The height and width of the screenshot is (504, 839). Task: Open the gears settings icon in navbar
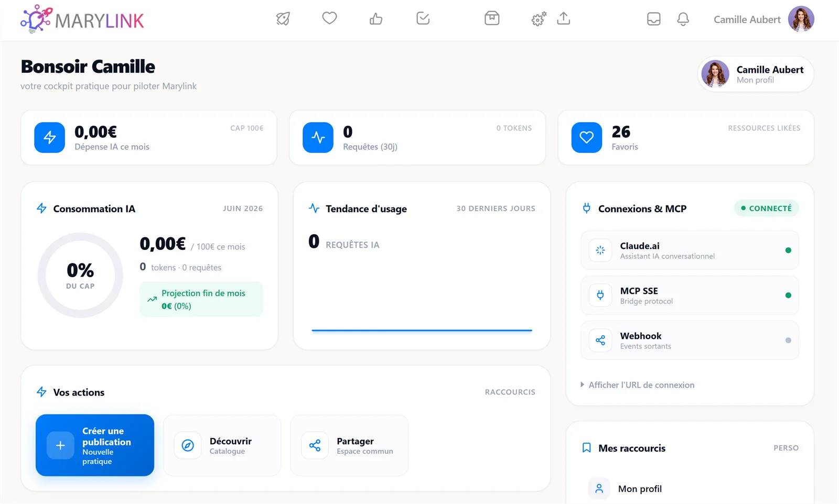[x=539, y=19]
